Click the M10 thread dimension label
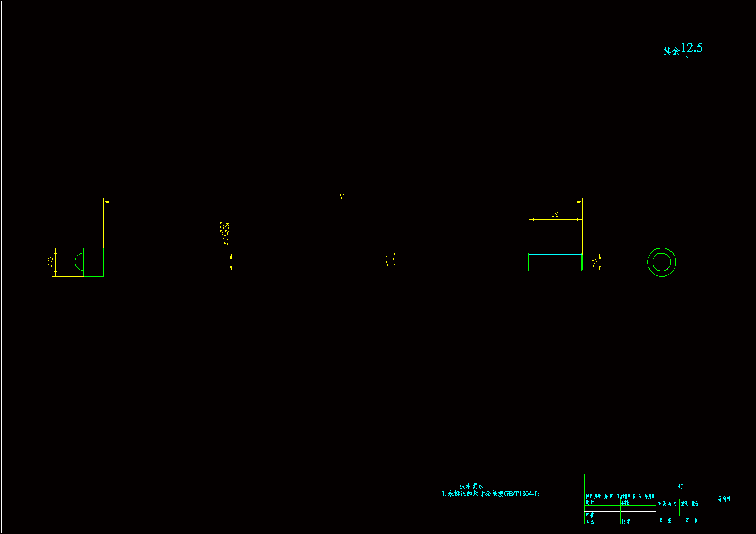 point(594,262)
